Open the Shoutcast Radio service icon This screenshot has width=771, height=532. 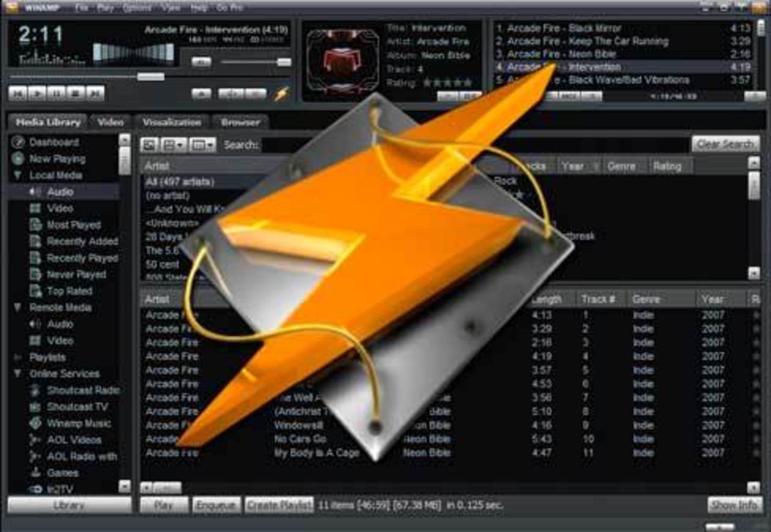[x=36, y=391]
